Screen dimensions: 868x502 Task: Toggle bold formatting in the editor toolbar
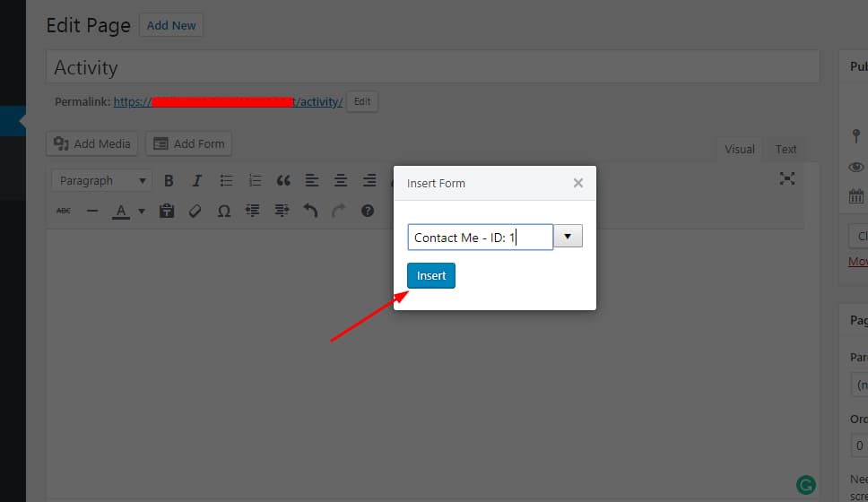(168, 181)
